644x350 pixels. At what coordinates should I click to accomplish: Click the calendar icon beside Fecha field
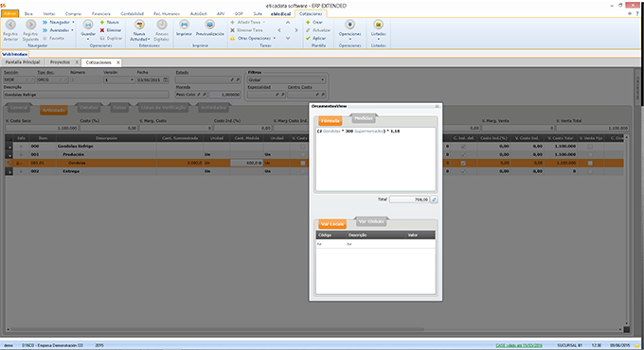[166, 79]
